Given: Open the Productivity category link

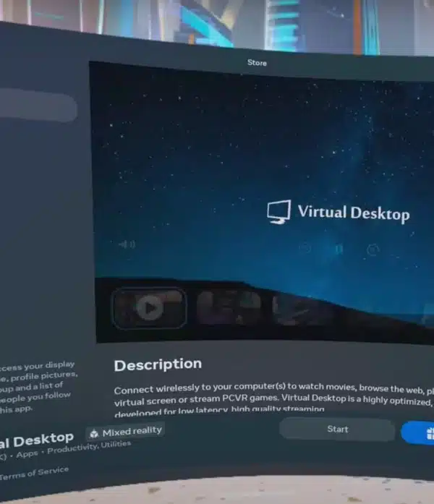Looking at the screenshot, I should (x=72, y=449).
